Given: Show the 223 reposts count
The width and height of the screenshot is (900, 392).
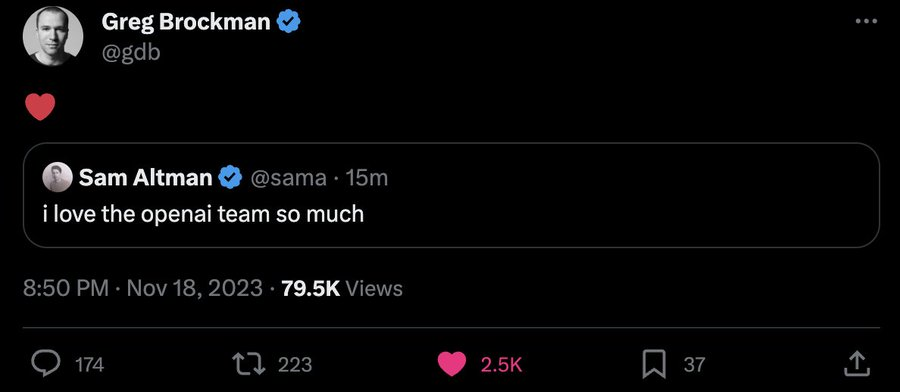Looking at the screenshot, I should (x=295, y=364).
